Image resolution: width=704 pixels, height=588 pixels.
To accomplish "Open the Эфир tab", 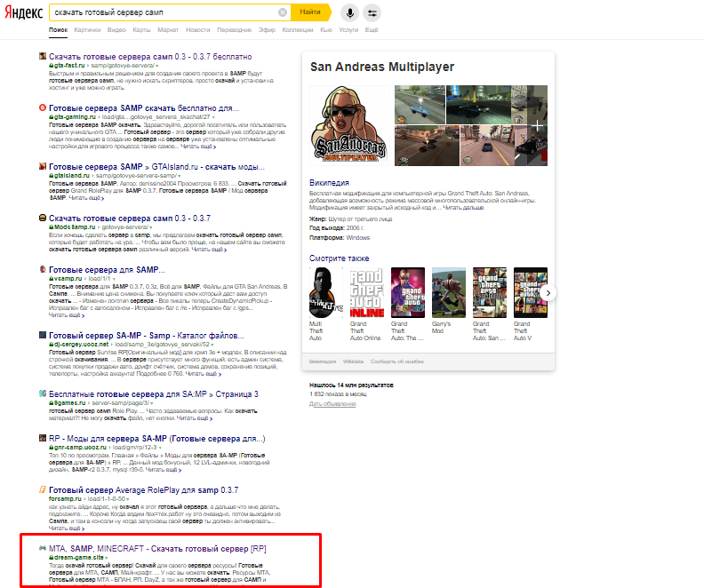I will click(267, 30).
